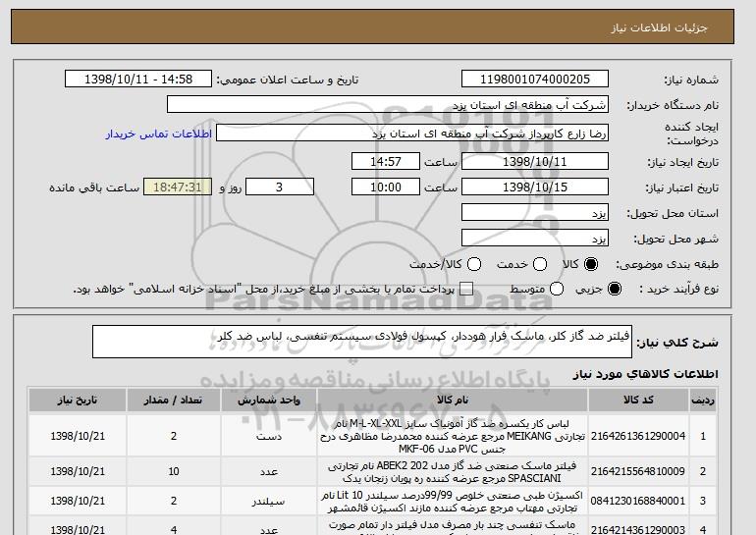Screen dimensions: 756x535
Task: Click the ردیف column header
Action: click(703, 401)
